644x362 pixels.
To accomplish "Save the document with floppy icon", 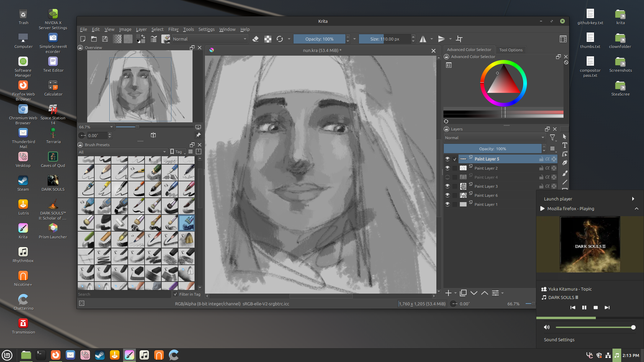I will point(105,39).
